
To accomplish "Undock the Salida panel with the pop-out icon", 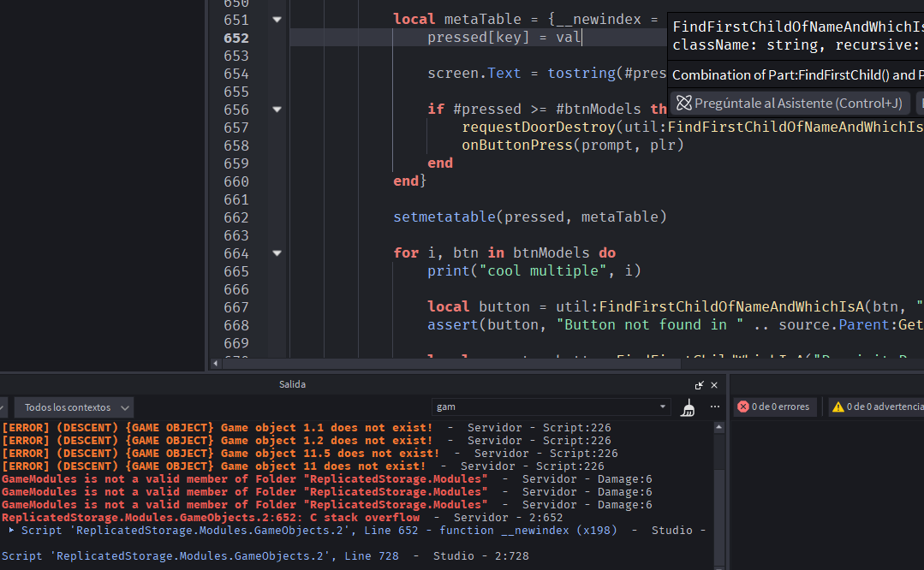I will [700, 385].
